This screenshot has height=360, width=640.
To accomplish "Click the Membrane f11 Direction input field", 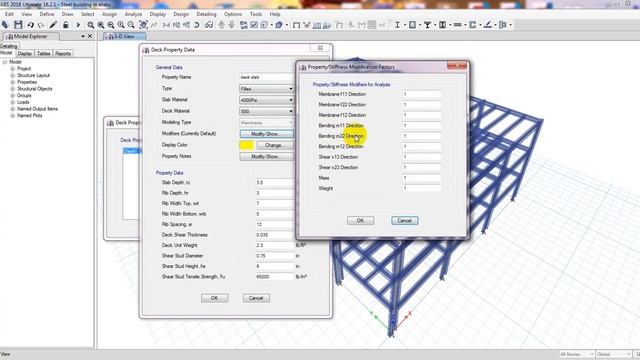I will (422, 94).
